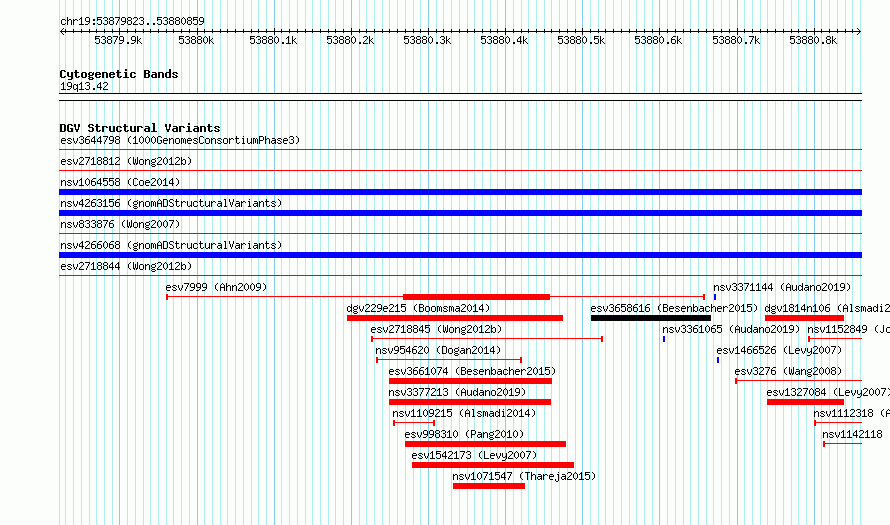Screen dimensions: 890x525
Task: Select the esv1327084 (Levy2007) label
Action: click(828, 392)
